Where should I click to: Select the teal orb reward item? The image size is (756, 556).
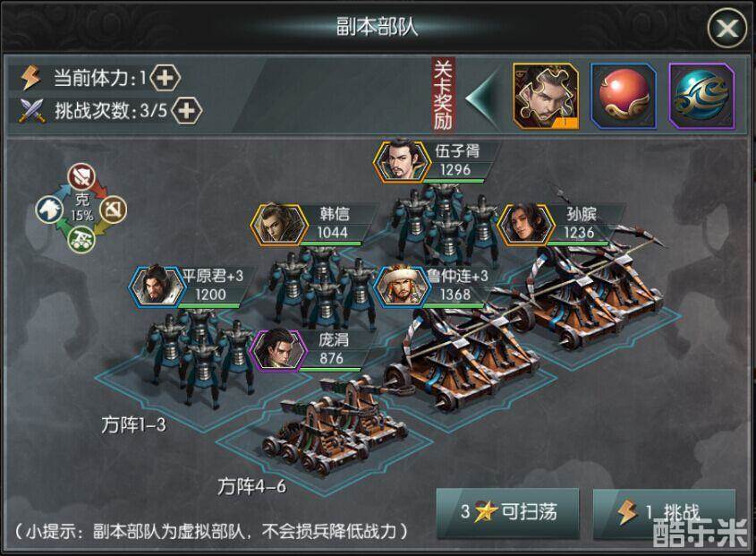coord(702,96)
